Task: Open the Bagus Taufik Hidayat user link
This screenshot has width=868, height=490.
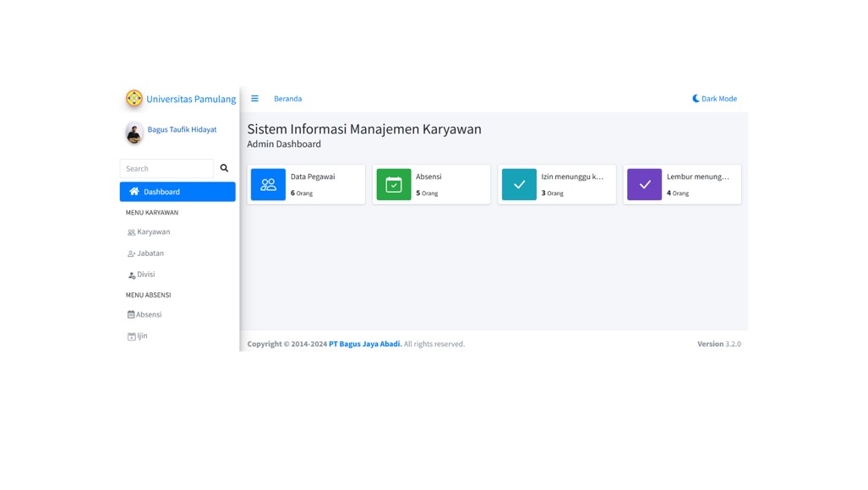Action: pyautogui.click(x=182, y=129)
